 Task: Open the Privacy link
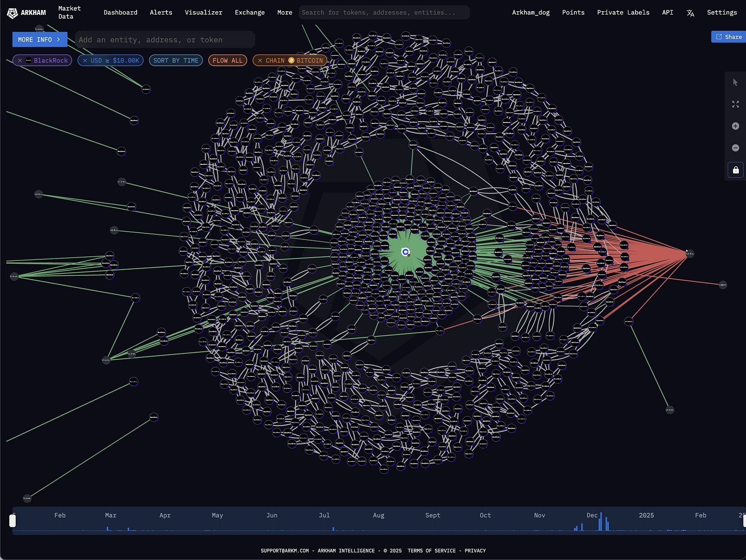(x=475, y=551)
